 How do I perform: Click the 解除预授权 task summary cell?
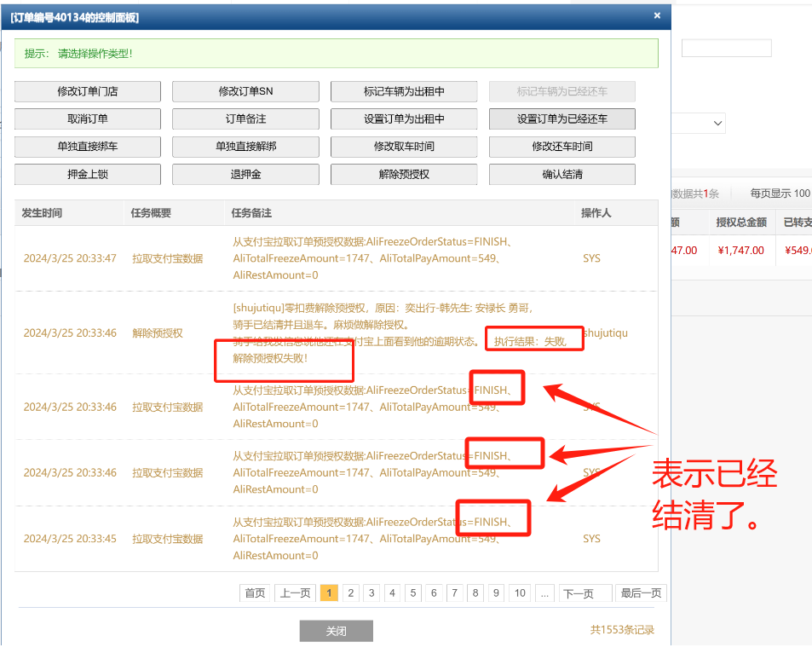pos(158,332)
